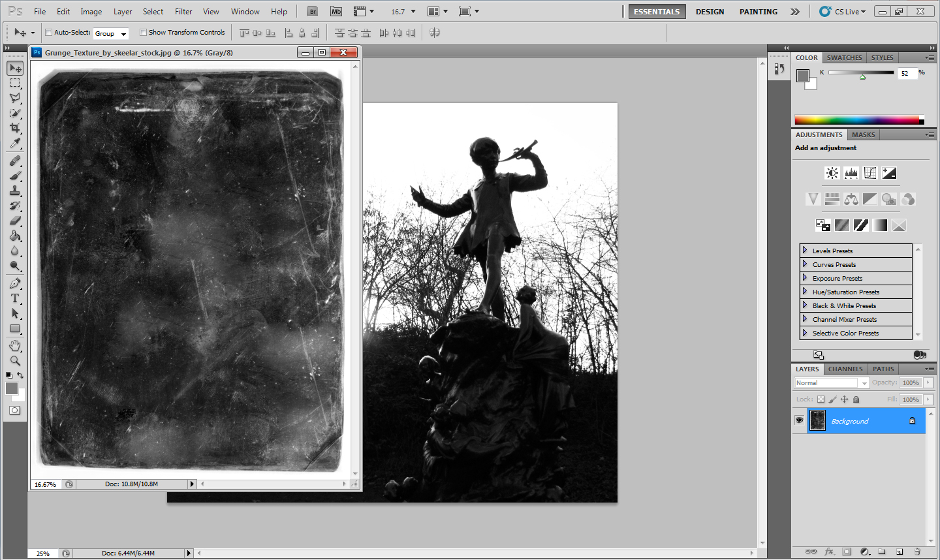The width and height of the screenshot is (940, 560).
Task: Select the Blur tool
Action: pyautogui.click(x=15, y=251)
